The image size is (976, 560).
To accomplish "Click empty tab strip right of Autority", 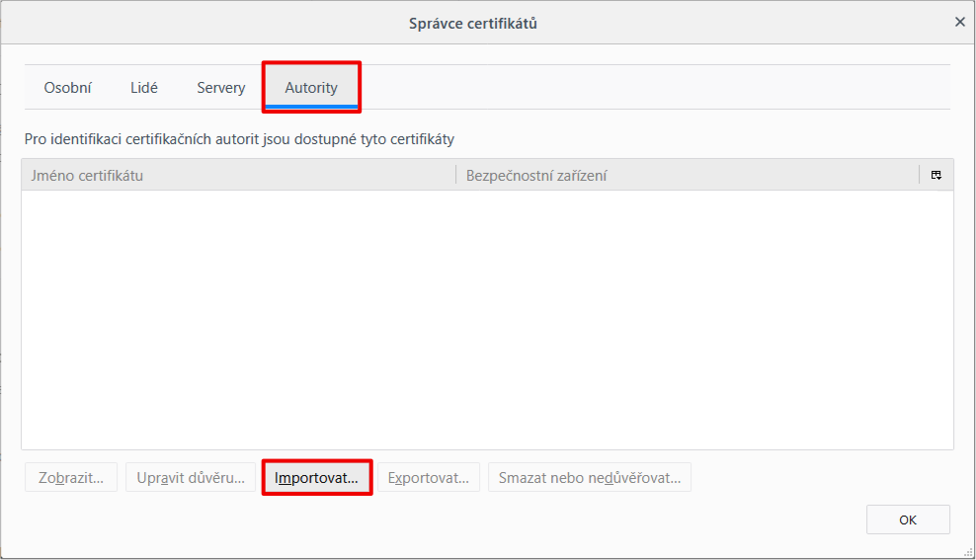I will [x=652, y=88].
